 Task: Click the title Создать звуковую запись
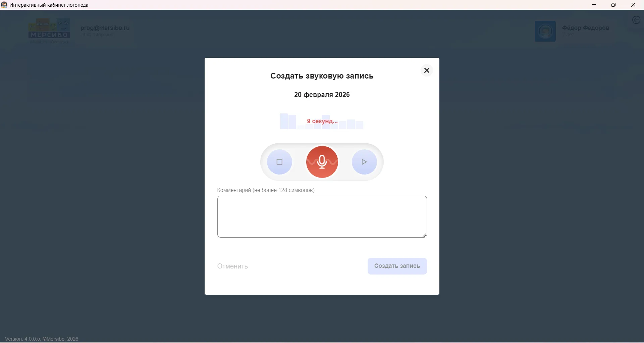pos(322,76)
